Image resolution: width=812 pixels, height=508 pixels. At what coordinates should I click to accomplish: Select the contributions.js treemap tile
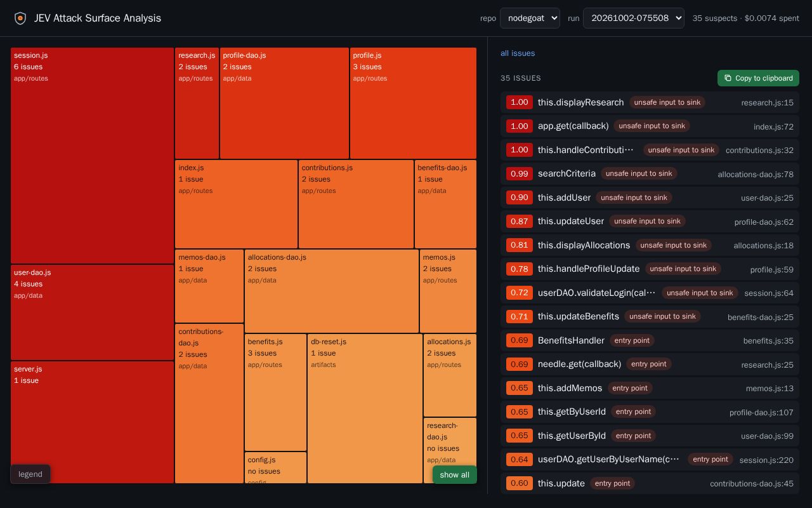(x=356, y=204)
